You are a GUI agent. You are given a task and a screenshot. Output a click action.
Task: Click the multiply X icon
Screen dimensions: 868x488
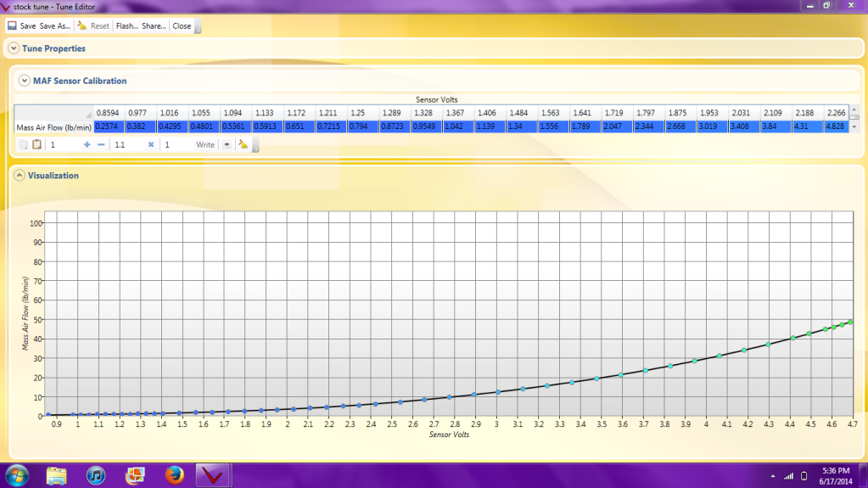point(150,144)
